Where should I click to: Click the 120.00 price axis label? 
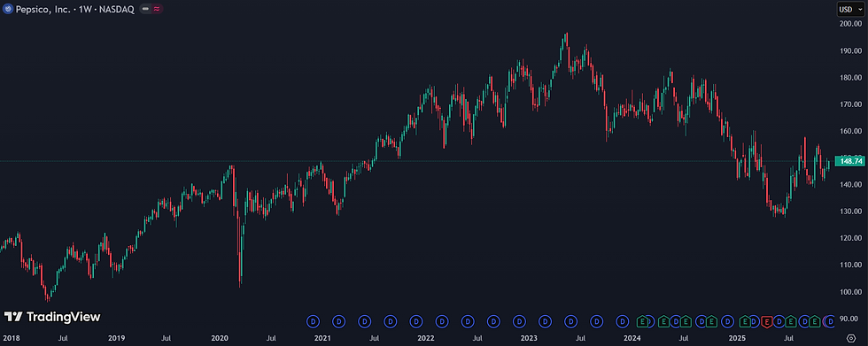(x=851, y=238)
